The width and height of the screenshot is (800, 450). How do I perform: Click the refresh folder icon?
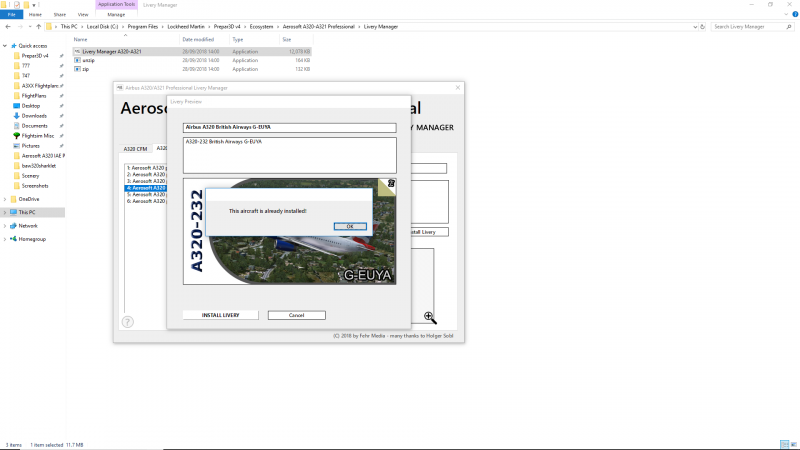(x=703, y=27)
